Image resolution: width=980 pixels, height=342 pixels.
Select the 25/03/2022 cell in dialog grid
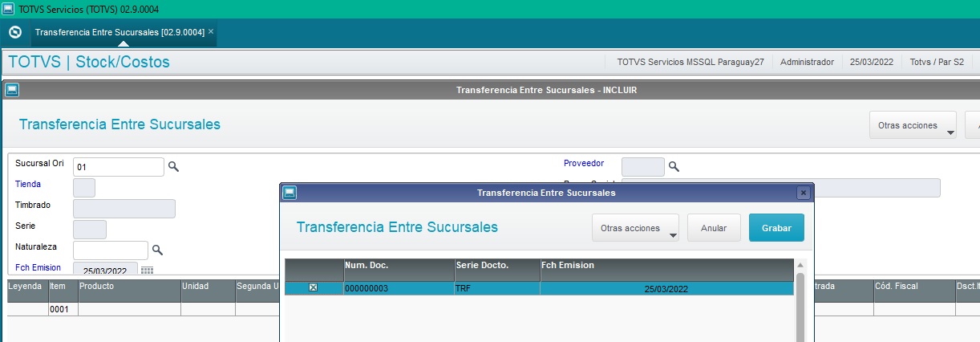[667, 288]
